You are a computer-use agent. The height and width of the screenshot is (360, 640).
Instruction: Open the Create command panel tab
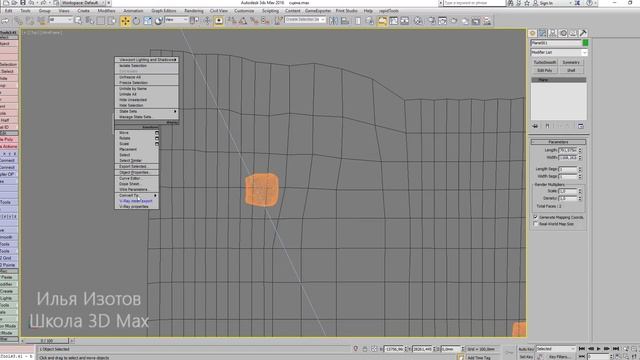click(532, 33)
